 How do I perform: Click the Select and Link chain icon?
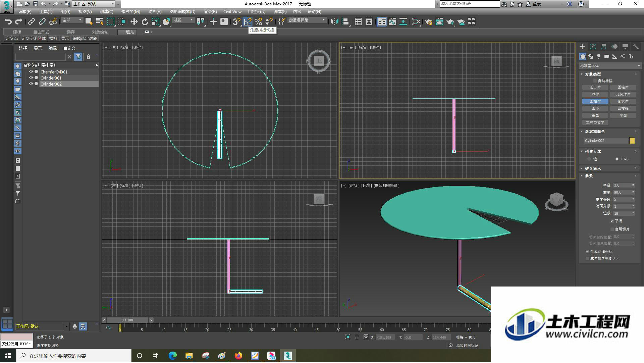(31, 22)
